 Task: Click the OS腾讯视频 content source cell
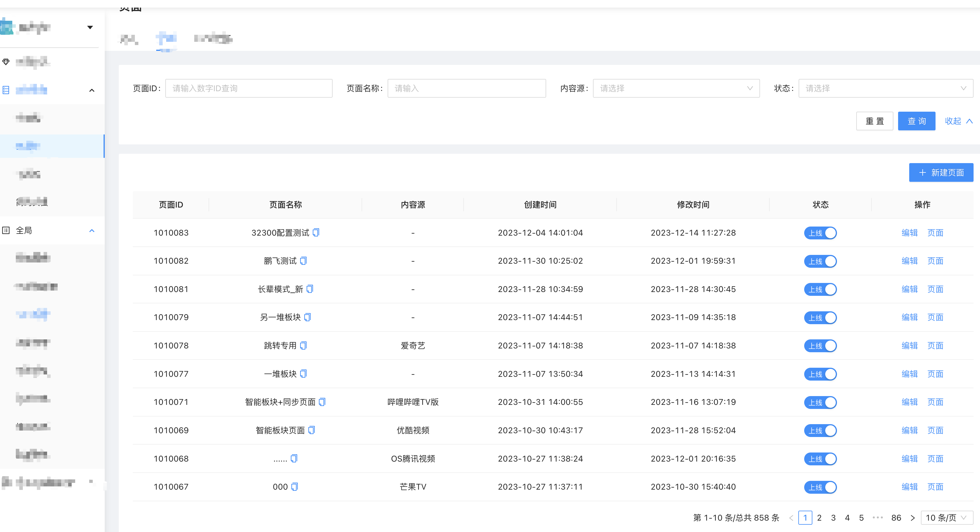[x=413, y=458]
